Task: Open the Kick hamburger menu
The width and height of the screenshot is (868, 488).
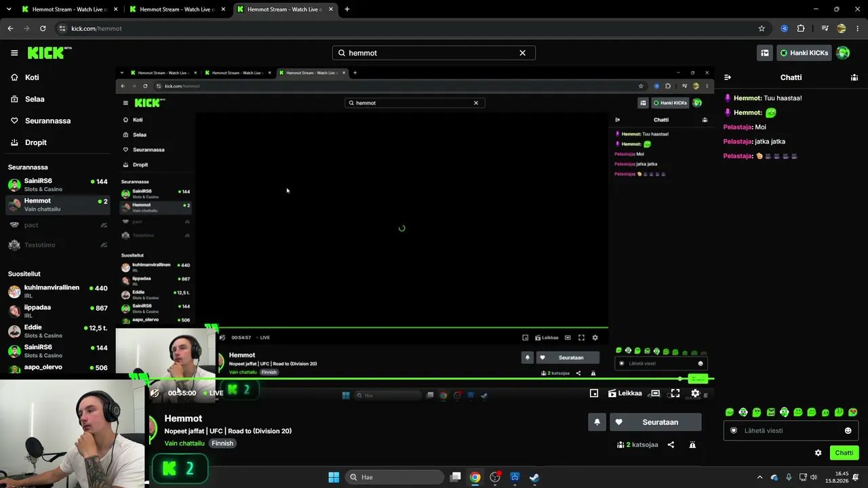Action: (x=14, y=53)
